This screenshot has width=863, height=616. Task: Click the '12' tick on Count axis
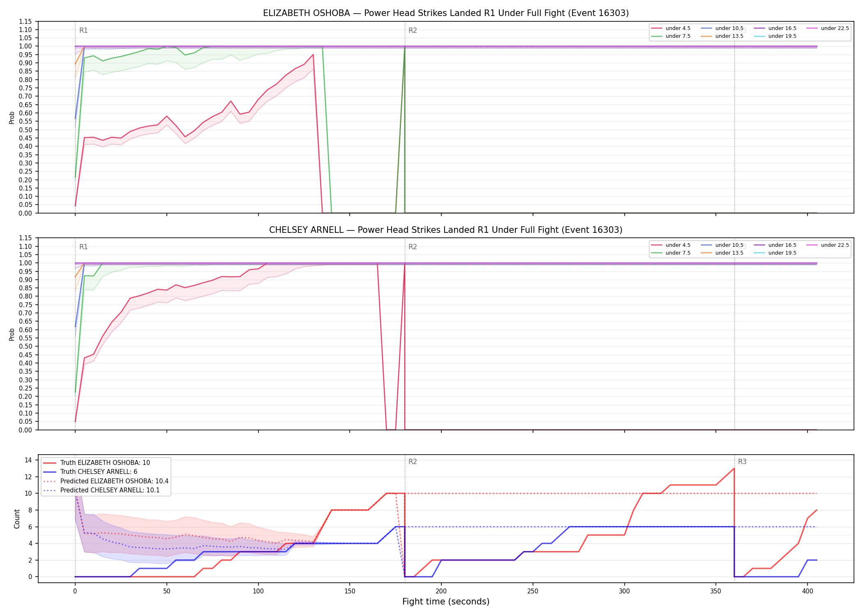[28, 477]
